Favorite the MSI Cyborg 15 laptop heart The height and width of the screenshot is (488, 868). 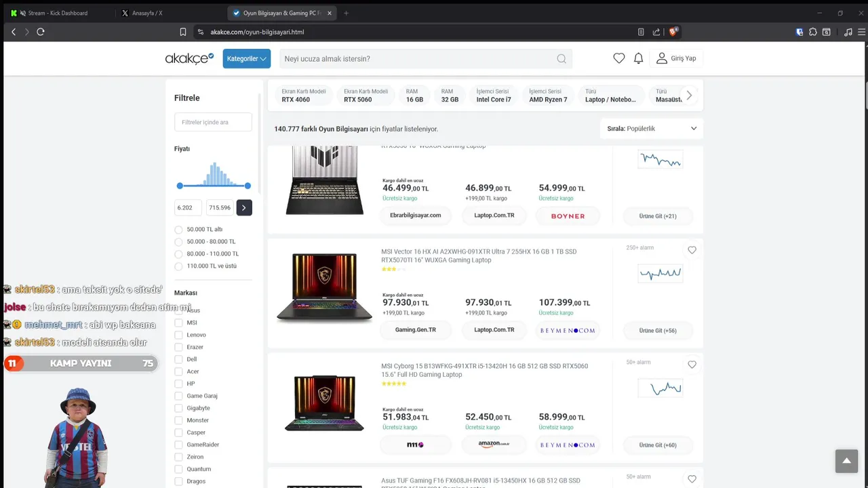[692, 365]
